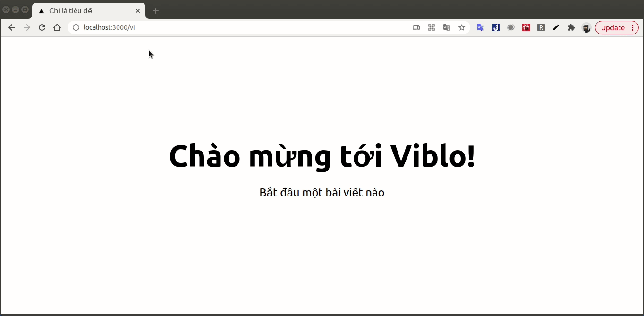Screen dimensions: 644x316
Task: Maximize the browser window
Action: point(25,9)
